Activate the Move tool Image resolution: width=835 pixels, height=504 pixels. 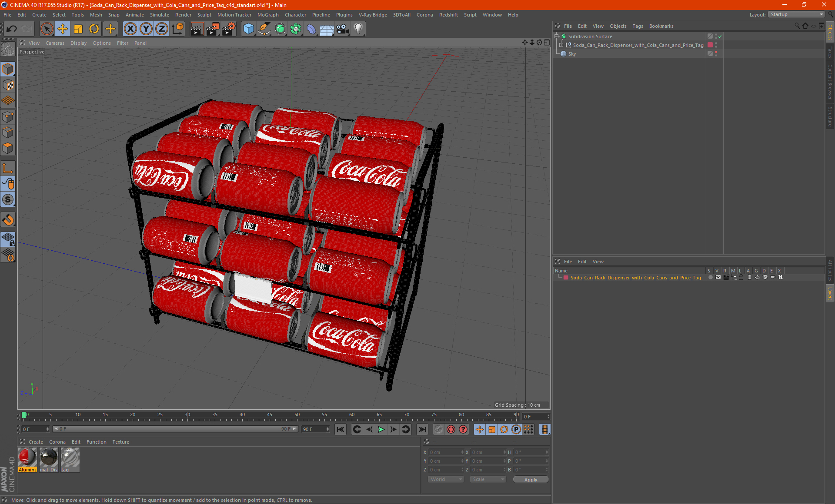pos(63,29)
